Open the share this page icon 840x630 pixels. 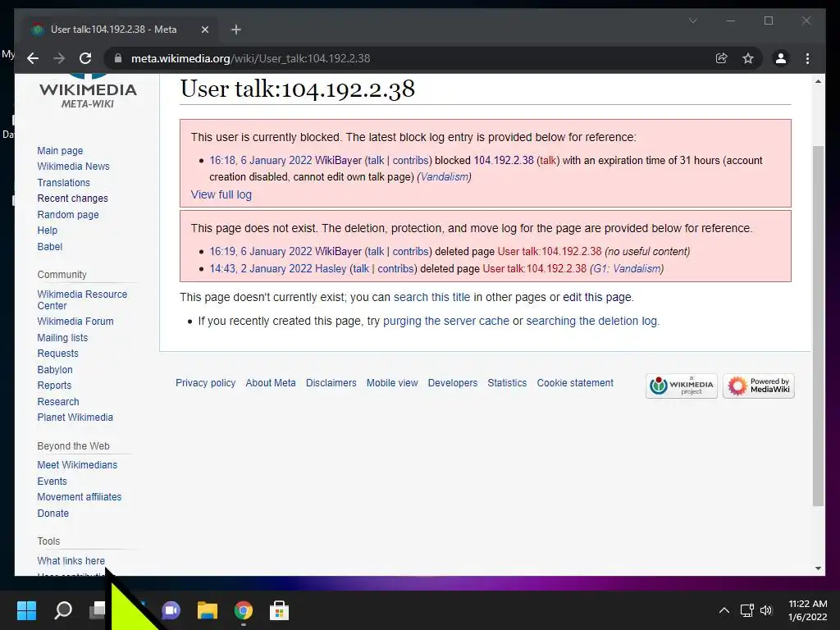(722, 58)
